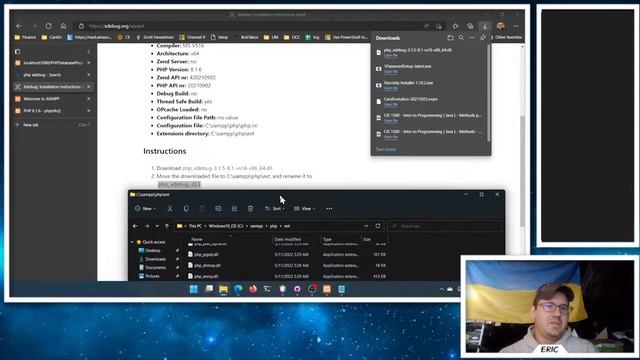640x360 pixels.
Task: Open the tab actions menu icon
Action: pos(17,51)
